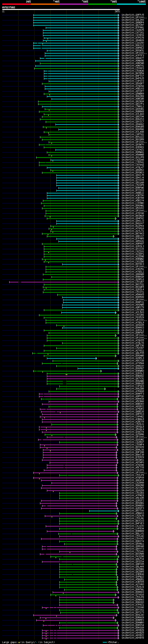Screen dimensions: 148x644
Task: Select the UniRef100_B9HMX3 label
Action: [133, 328]
